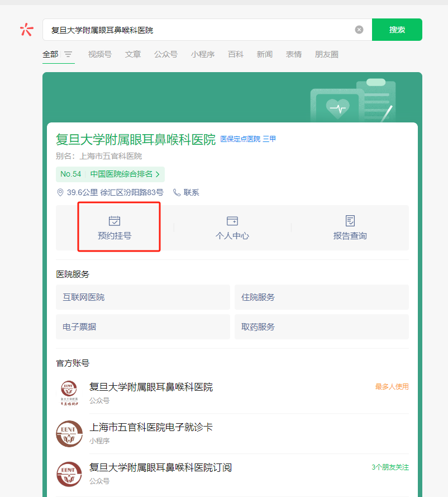Switch to the 百科 tab
Image resolution: width=448 pixels, height=497 pixels.
pyautogui.click(x=236, y=55)
